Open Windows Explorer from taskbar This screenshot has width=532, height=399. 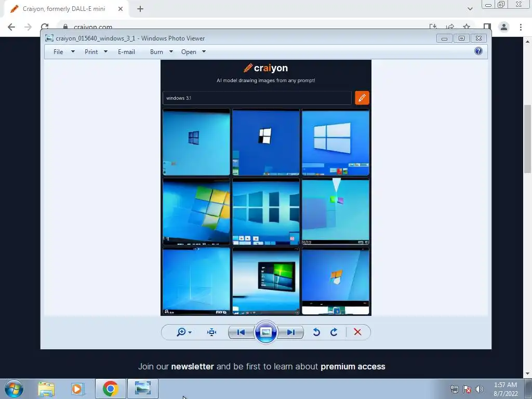click(x=46, y=389)
